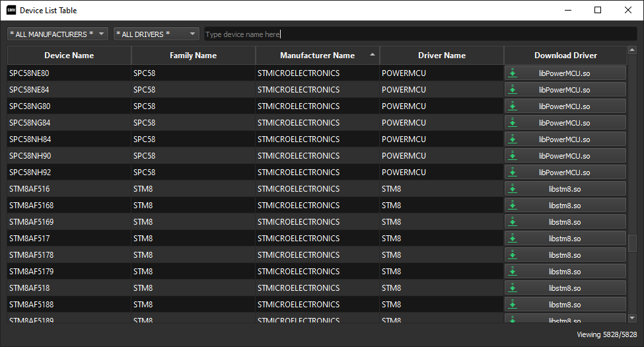Select device name cell SPC58NH84

(69, 139)
